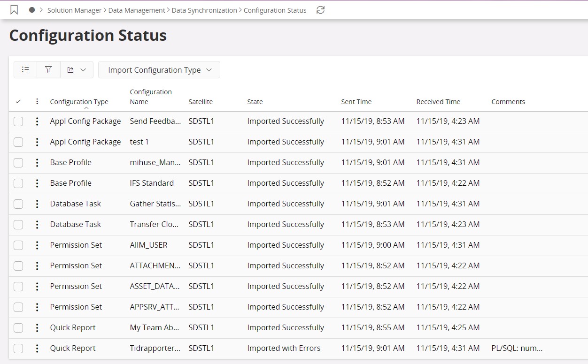
Task: Toggle the select-all checkmark in table header
Action: pos(18,101)
